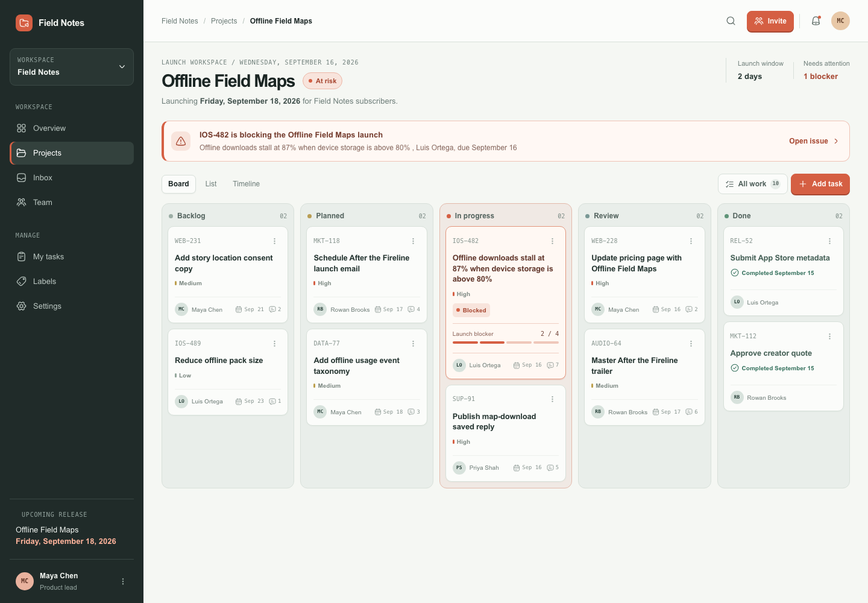The height and width of the screenshot is (603, 868).
Task: Open the kebab menu on card MKT-118
Action: 413,241
